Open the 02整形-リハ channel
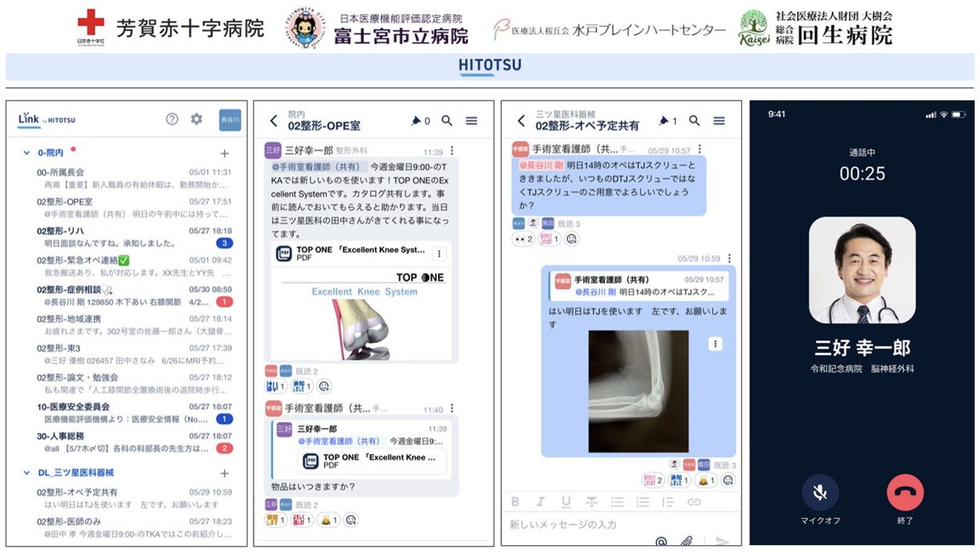Viewport: 980px width, 552px height. 134,237
